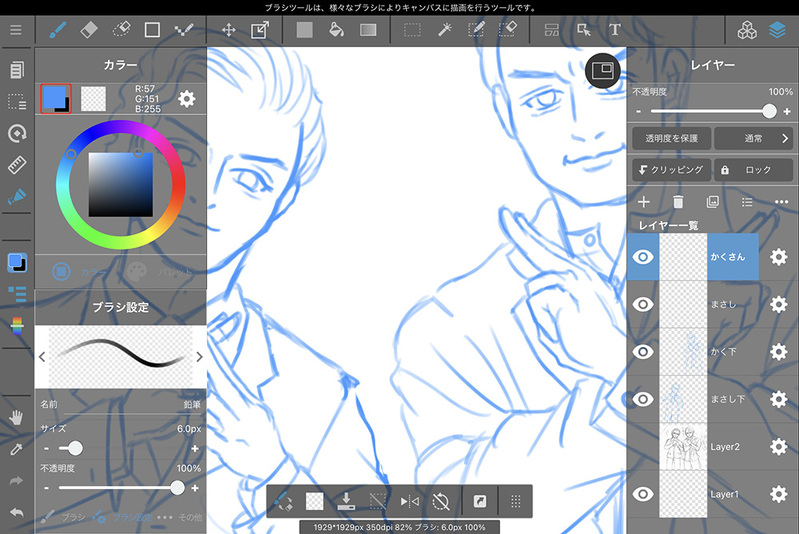Open かく下 layer settings gear

point(779,352)
